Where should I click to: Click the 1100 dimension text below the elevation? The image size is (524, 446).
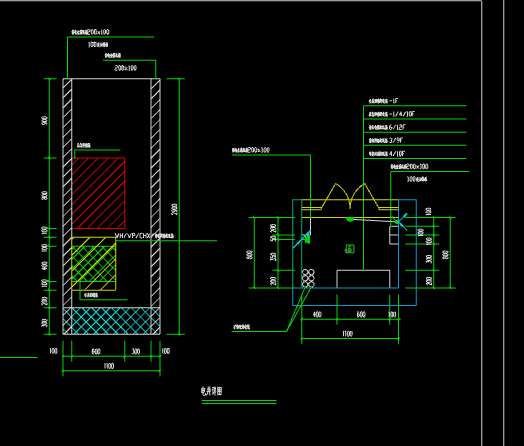(x=109, y=366)
